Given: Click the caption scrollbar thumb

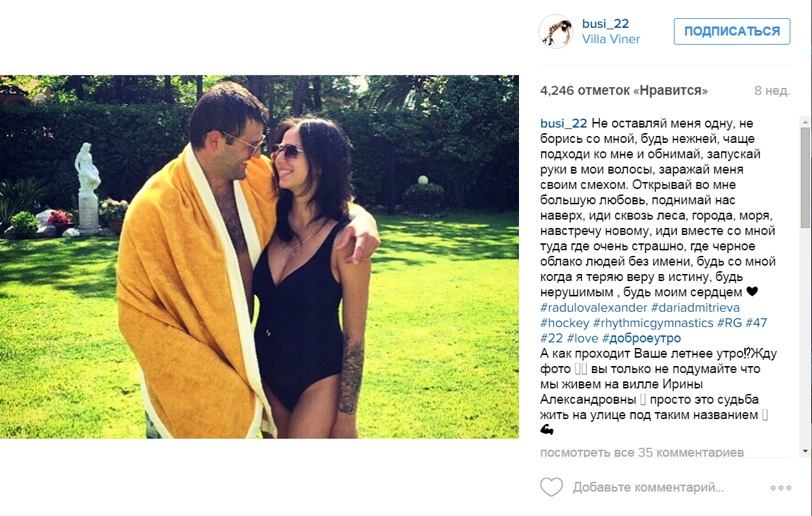Looking at the screenshot, I should (x=805, y=179).
